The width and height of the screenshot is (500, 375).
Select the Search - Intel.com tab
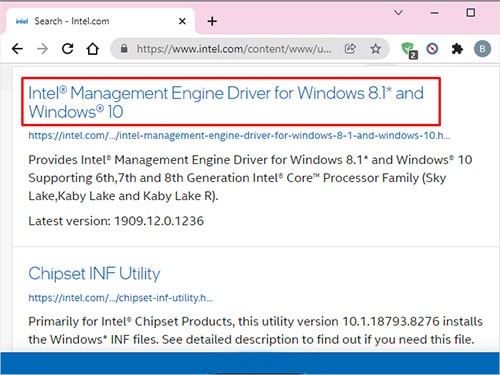101,21
